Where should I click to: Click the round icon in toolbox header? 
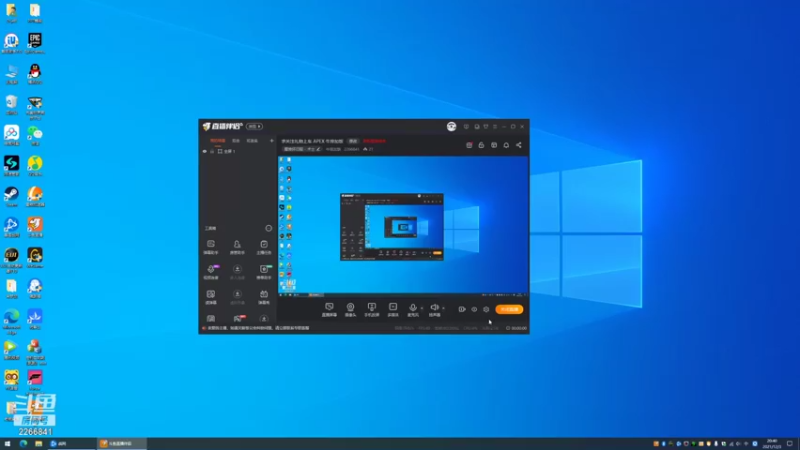pos(269,229)
